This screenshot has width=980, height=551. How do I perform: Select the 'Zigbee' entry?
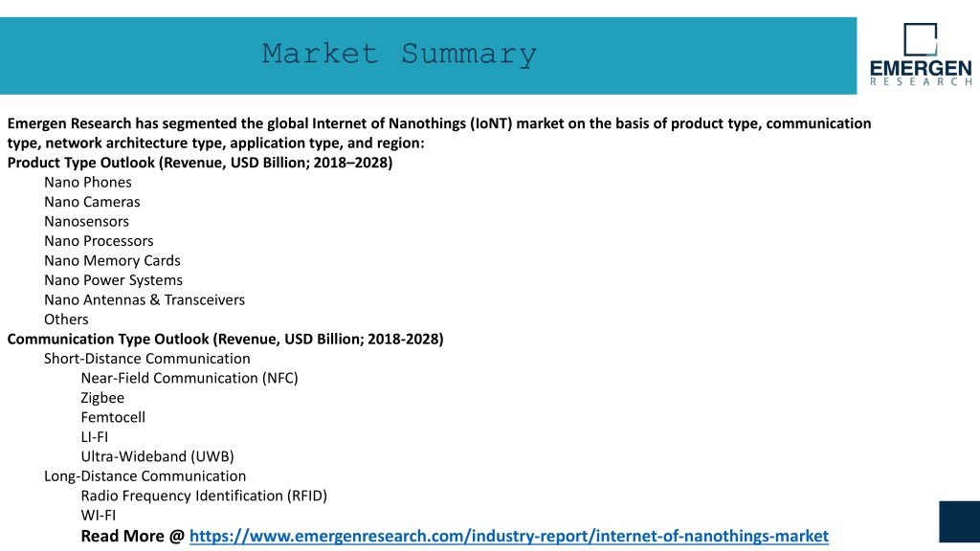pyautogui.click(x=102, y=398)
